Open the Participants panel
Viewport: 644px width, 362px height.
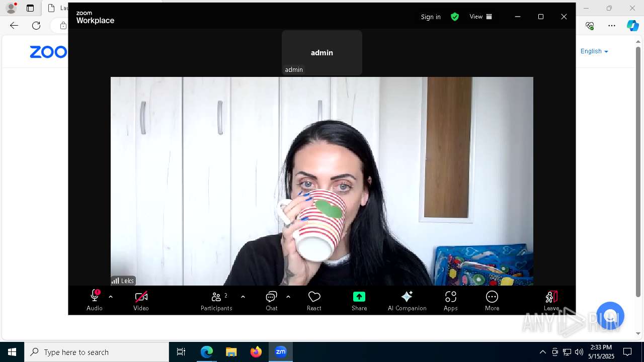click(216, 301)
